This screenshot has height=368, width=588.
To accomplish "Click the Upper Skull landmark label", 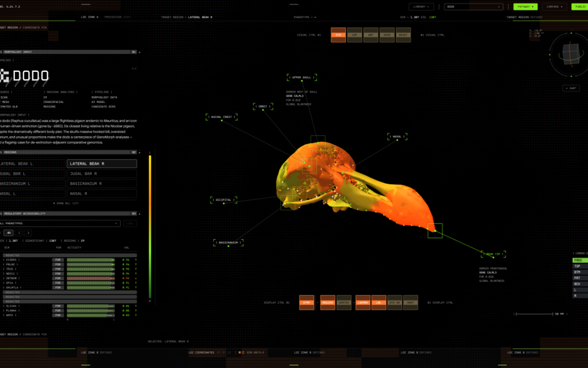I will (302, 77).
